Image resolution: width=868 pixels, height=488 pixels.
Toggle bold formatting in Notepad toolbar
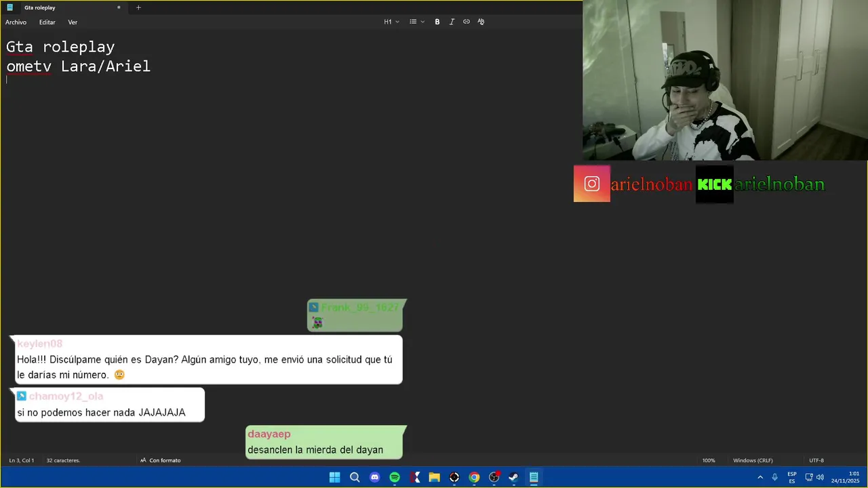pyautogui.click(x=437, y=22)
